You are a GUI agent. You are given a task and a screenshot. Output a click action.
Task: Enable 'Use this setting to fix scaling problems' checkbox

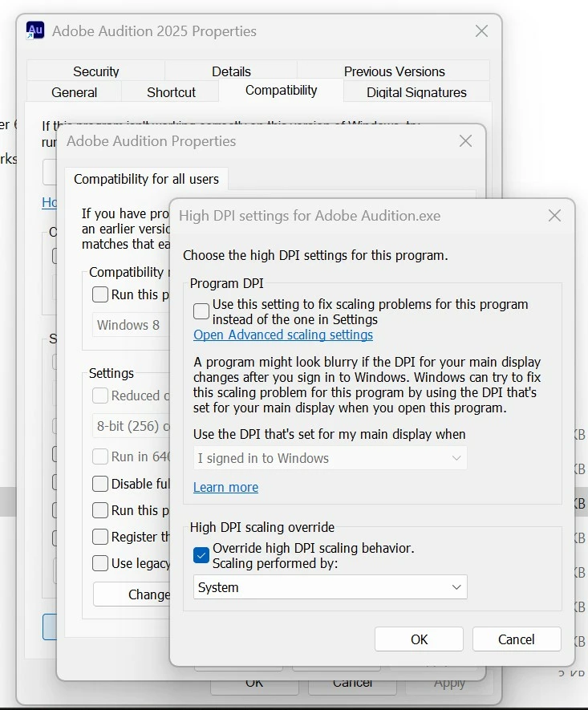point(201,311)
